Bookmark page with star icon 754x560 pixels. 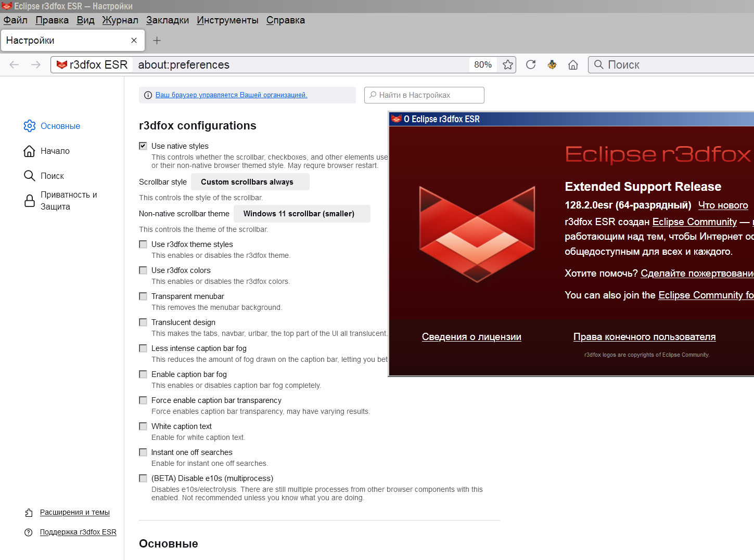(508, 64)
